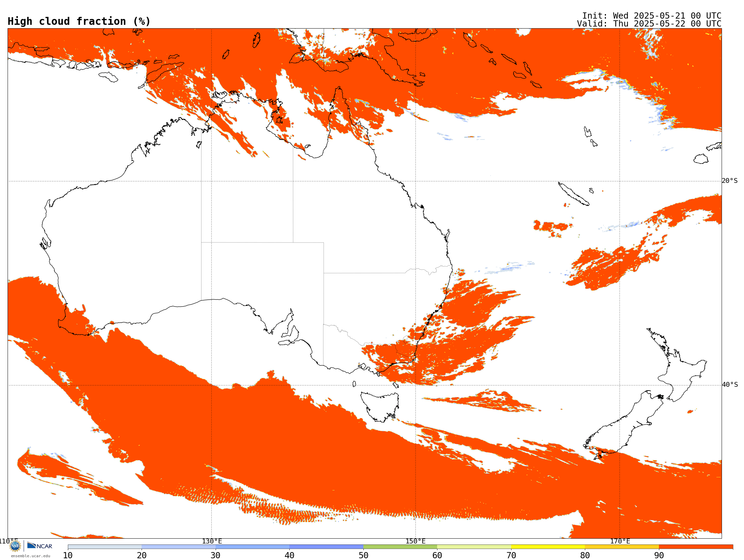Click the colorbar tick label 50
This screenshot has width=744, height=560.
(363, 555)
